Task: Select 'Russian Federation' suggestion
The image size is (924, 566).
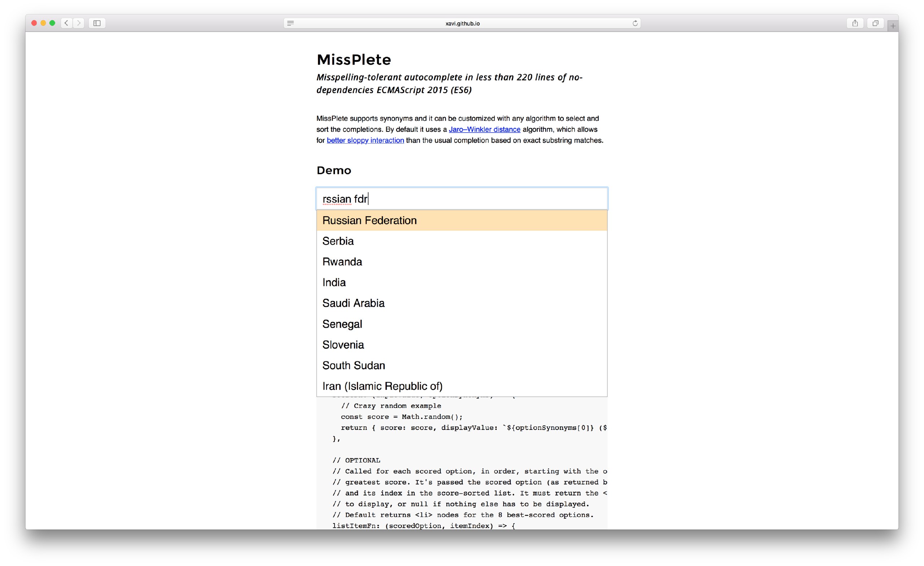Action: tap(462, 220)
